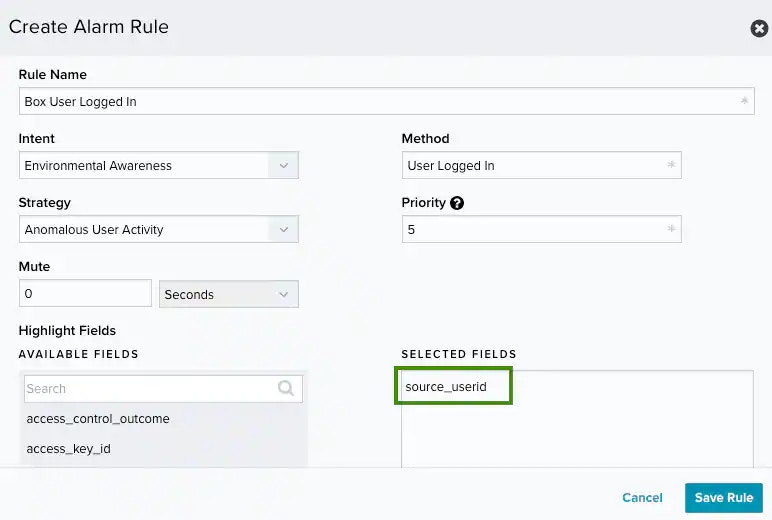Select access_key_id from available fields

(x=69, y=449)
